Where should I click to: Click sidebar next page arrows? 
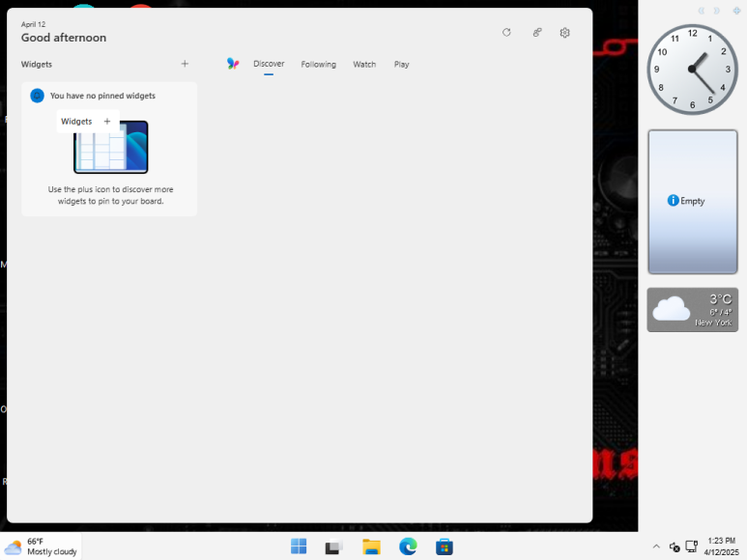pyautogui.click(x=716, y=11)
